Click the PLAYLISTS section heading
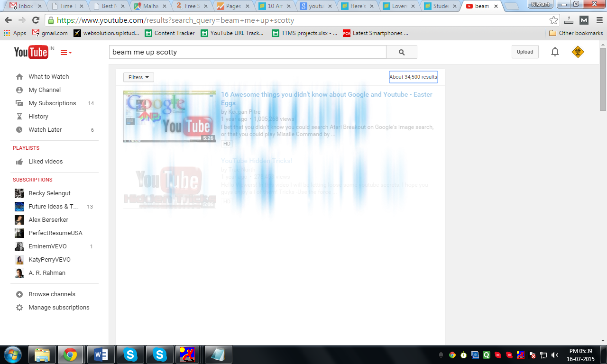 [26, 148]
